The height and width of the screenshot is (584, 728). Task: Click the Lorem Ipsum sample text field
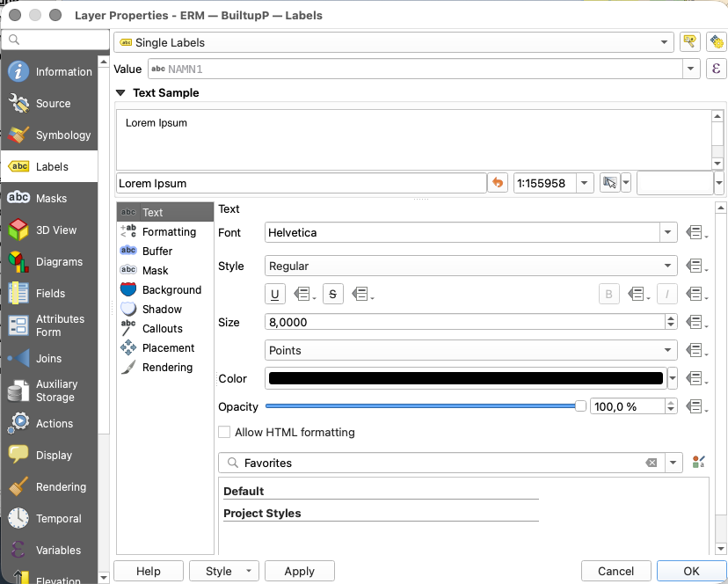click(301, 183)
